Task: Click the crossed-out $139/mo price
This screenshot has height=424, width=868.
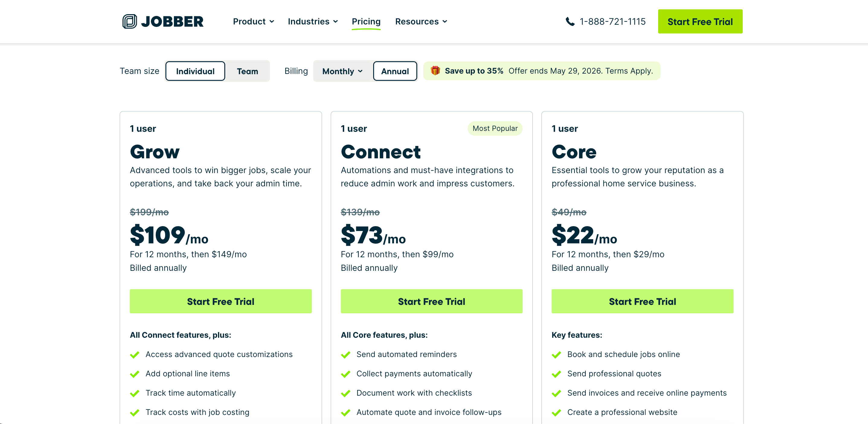Action: click(360, 212)
